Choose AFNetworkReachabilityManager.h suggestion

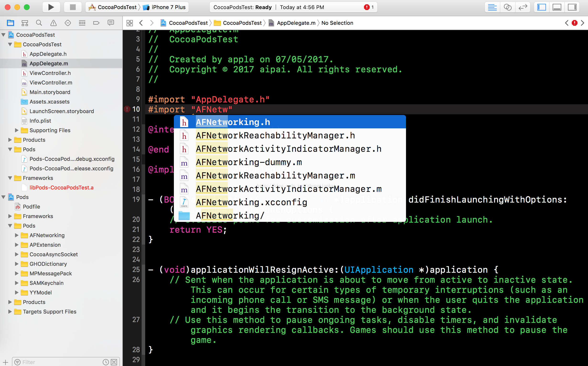290,136
